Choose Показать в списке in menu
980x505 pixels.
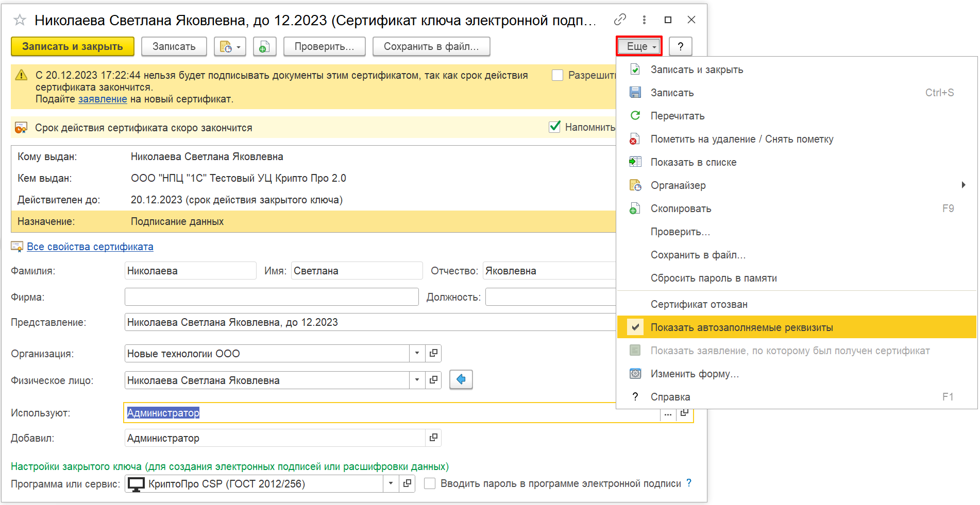point(797,162)
